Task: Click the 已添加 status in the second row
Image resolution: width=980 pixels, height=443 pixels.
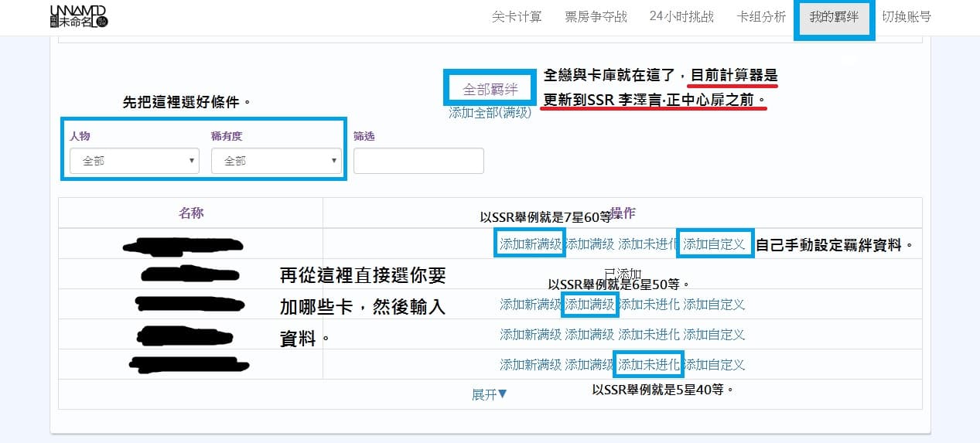Action: coord(623,274)
